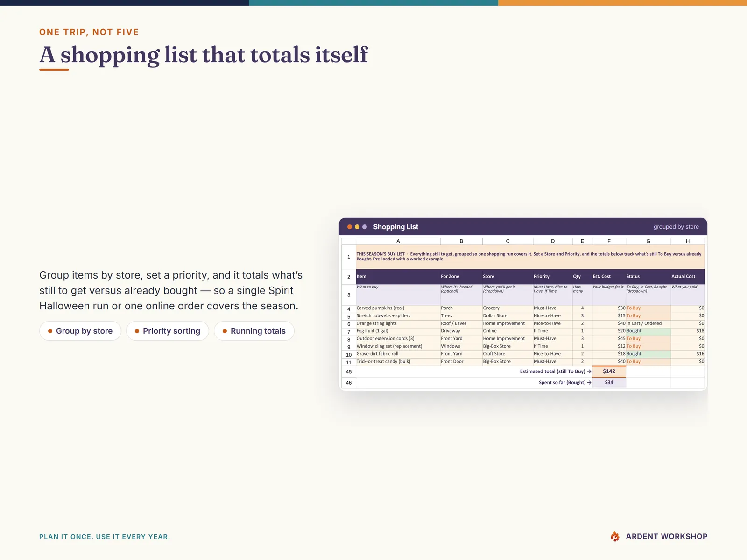Click the 'grouped by store' label in title bar
This screenshot has width=747, height=560.
pyautogui.click(x=676, y=227)
